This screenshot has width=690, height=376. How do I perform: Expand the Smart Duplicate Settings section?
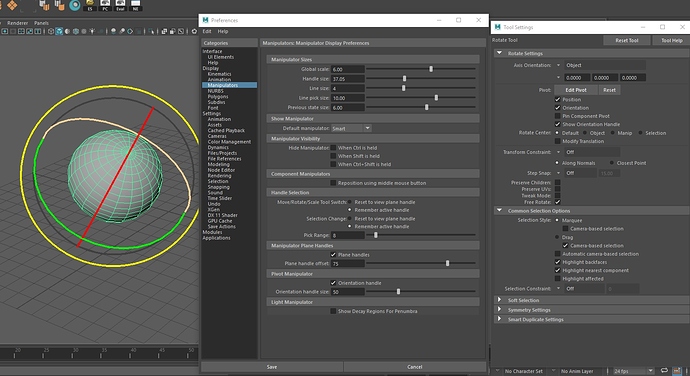[499, 319]
